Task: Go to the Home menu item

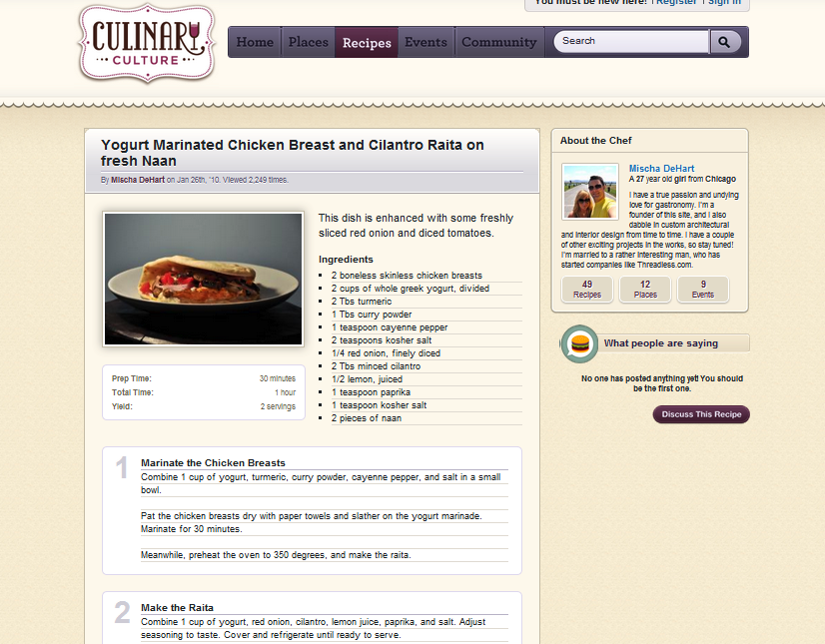Action: 255,42
